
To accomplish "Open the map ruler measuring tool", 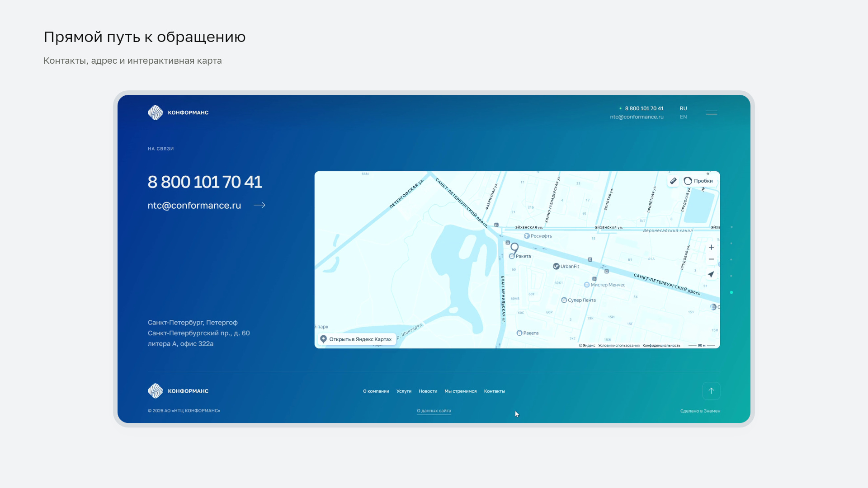I will [673, 181].
